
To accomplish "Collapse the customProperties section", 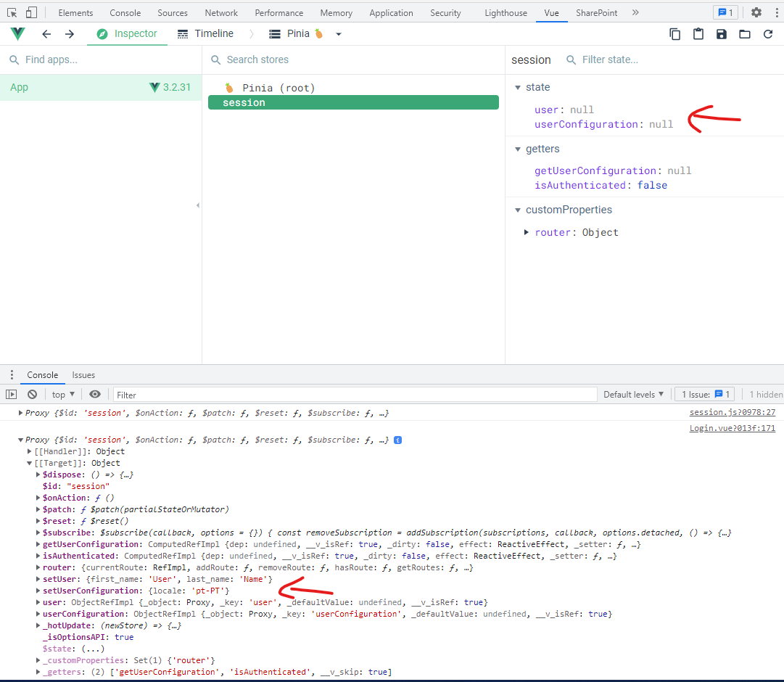I will coord(518,210).
